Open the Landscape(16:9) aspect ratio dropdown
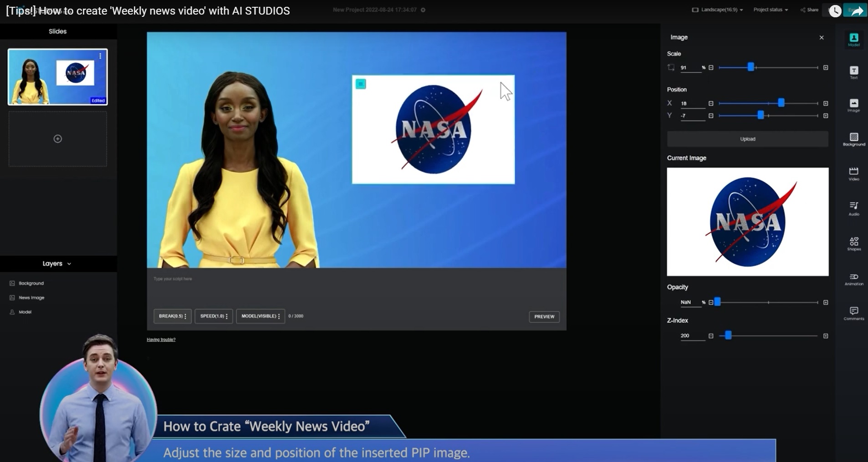 tap(718, 10)
